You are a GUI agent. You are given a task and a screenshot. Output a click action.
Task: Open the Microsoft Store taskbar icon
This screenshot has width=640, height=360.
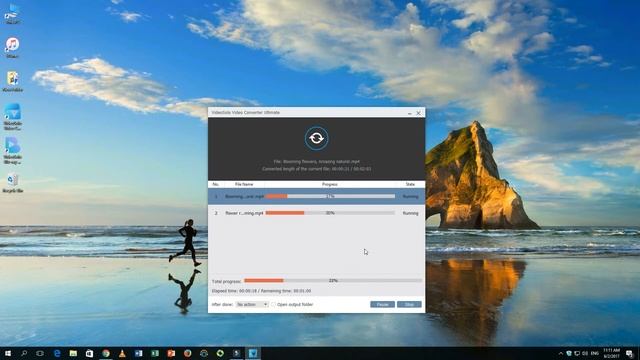point(89,353)
